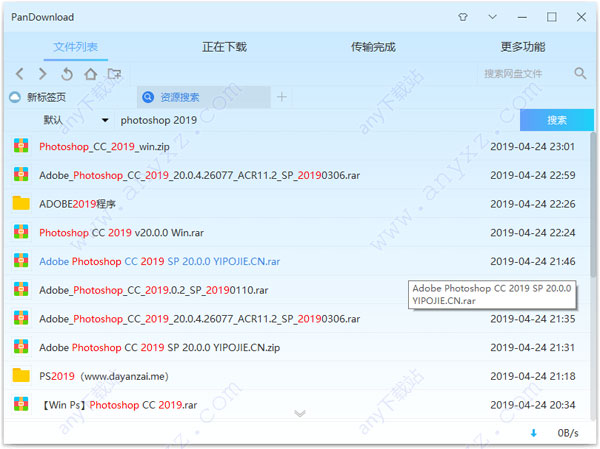Click archive icon of Adobe_Photoshop_CC_2019.0.2_SP_20190110.rar
Image resolution: width=600 pixels, height=449 pixels.
pos(21,289)
